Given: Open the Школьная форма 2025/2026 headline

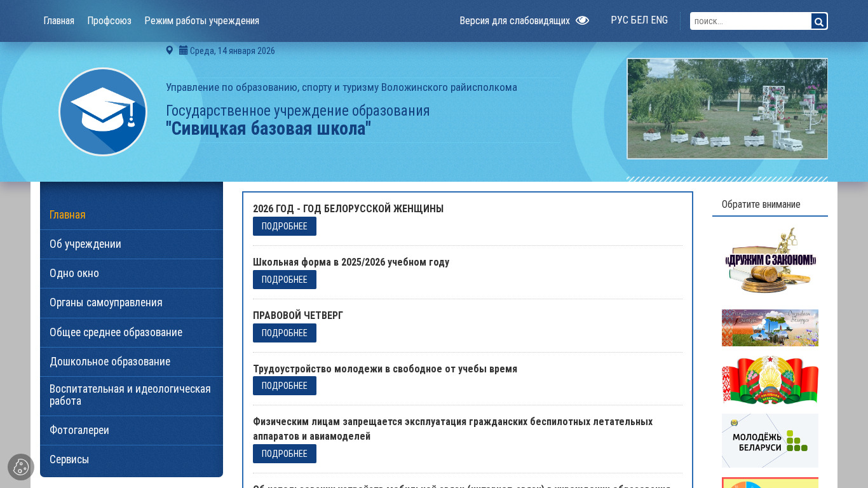Looking at the screenshot, I should (x=351, y=262).
